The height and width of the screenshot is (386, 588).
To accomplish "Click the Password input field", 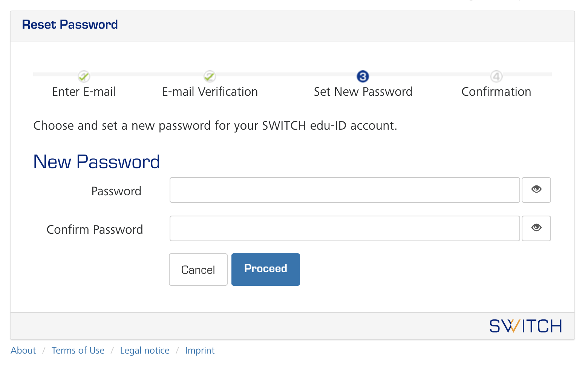I will point(345,190).
